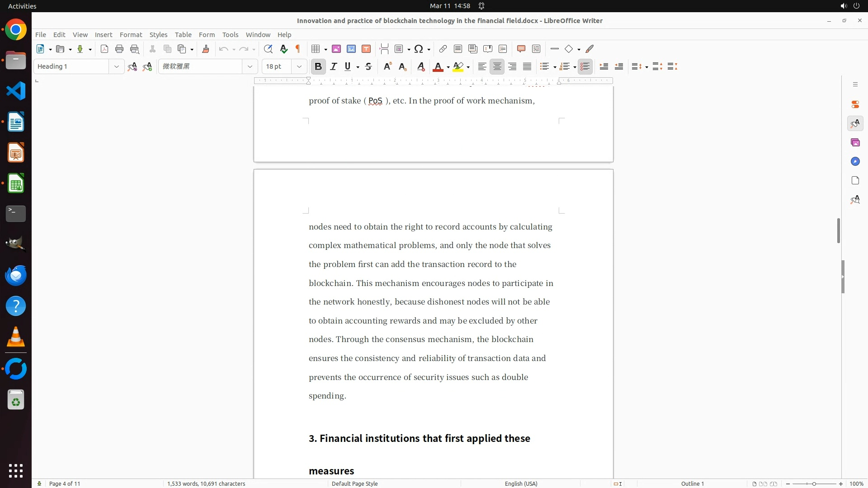Open the sidebar Gallery panel
This screenshot has height=488, width=868.
[855, 142]
